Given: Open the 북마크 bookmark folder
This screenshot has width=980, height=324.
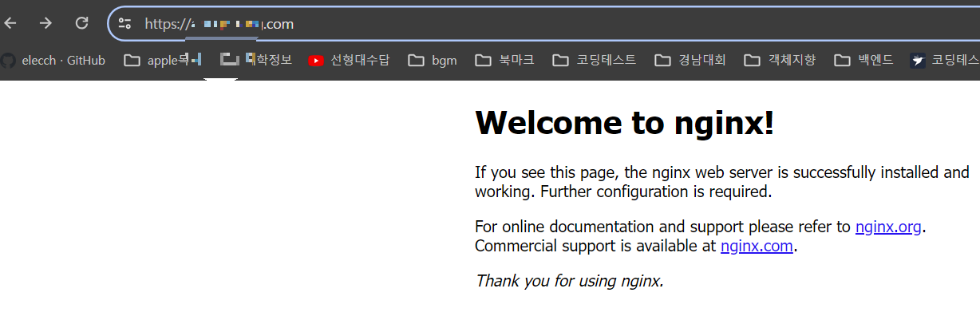Looking at the screenshot, I should click(x=504, y=60).
